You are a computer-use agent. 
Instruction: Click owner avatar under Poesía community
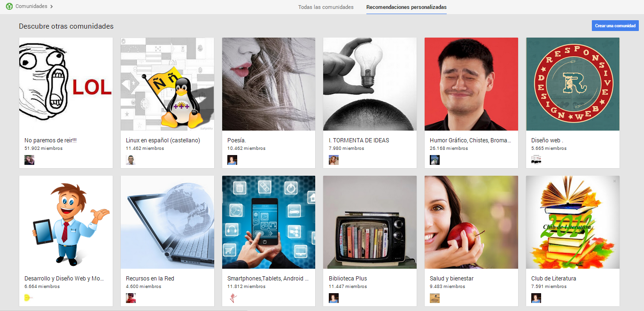click(232, 160)
